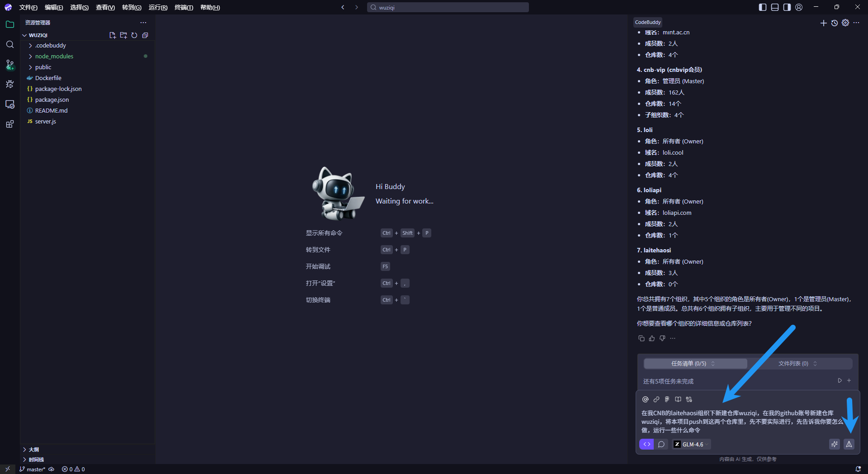Viewport: 868px width, 474px height.
Task: Click the wuziqi search box in the title bar
Action: point(448,7)
